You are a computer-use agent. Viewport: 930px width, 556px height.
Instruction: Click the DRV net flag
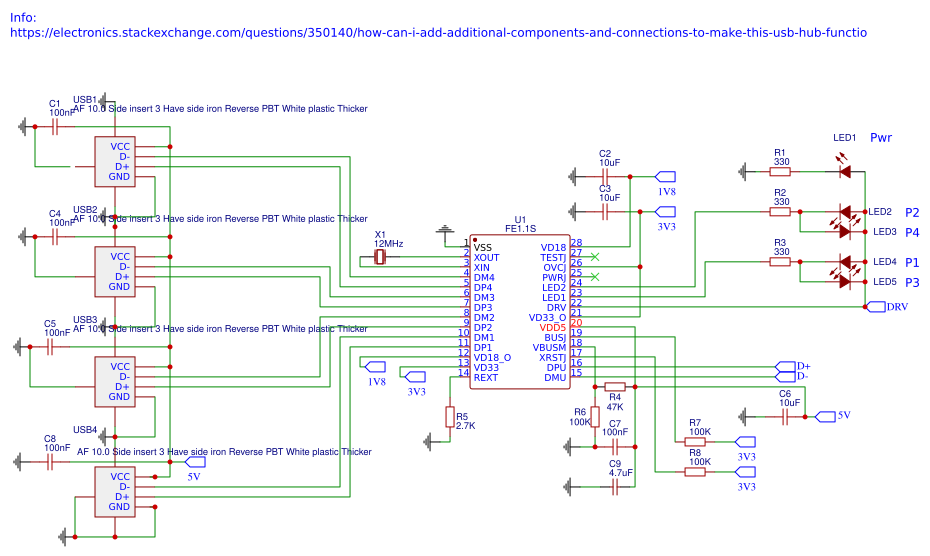click(x=876, y=307)
